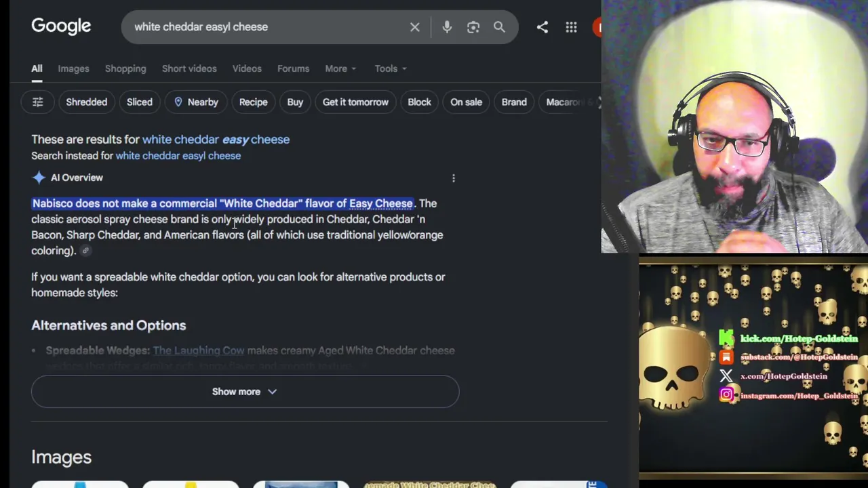This screenshot has width=868, height=488.
Task: Click the share icon
Action: (x=542, y=27)
